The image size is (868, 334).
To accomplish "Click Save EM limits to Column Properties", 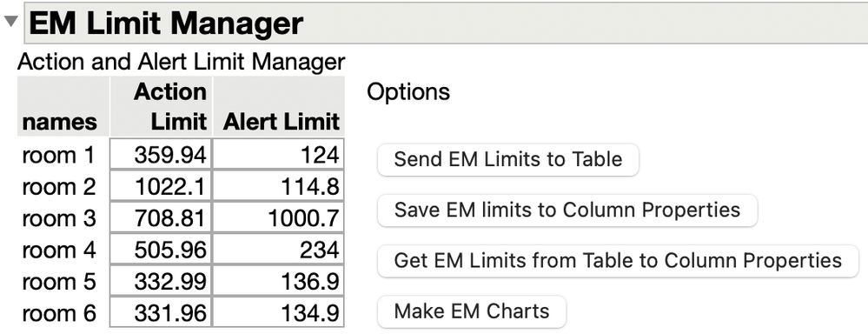I will point(567,210).
